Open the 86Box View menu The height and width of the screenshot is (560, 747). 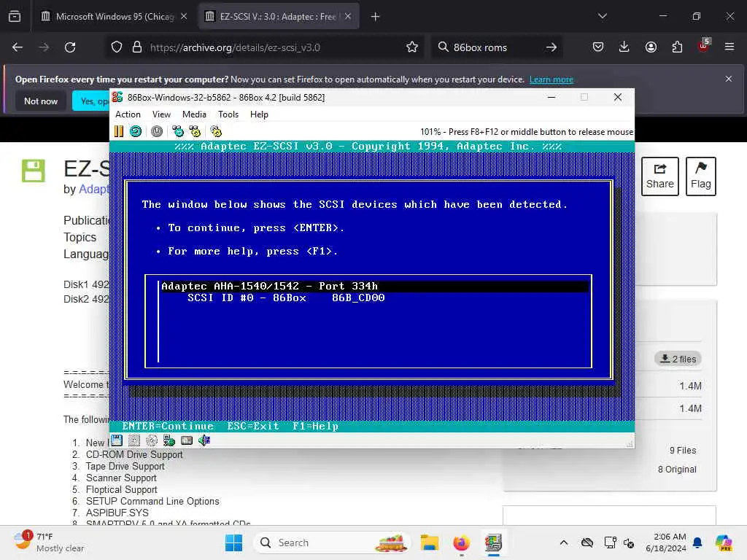pos(161,114)
